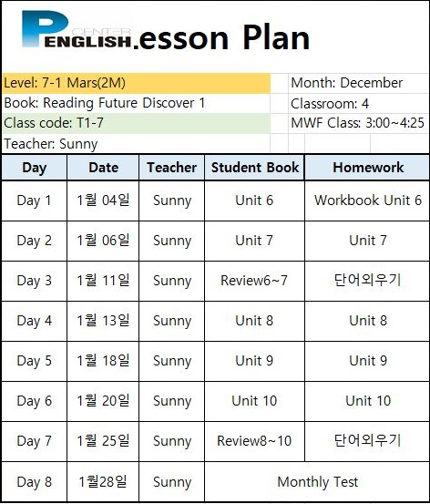Click the Homework column header

click(367, 168)
